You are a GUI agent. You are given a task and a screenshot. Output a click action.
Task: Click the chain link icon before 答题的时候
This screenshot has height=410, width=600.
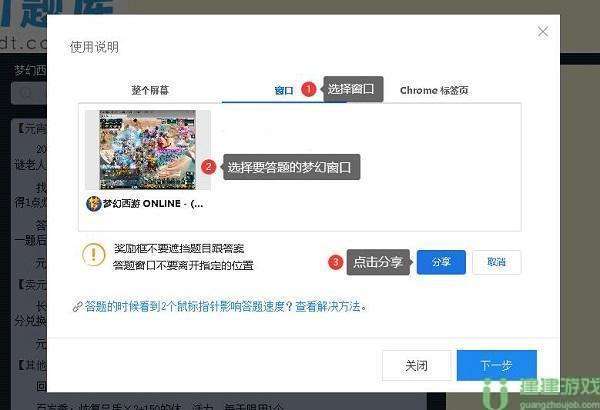[77, 308]
